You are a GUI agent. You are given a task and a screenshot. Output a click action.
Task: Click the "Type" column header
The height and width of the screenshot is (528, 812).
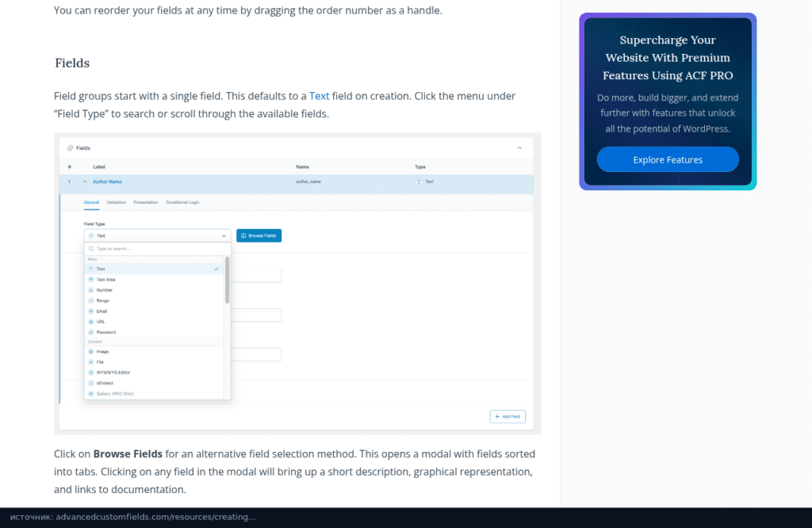tap(420, 166)
